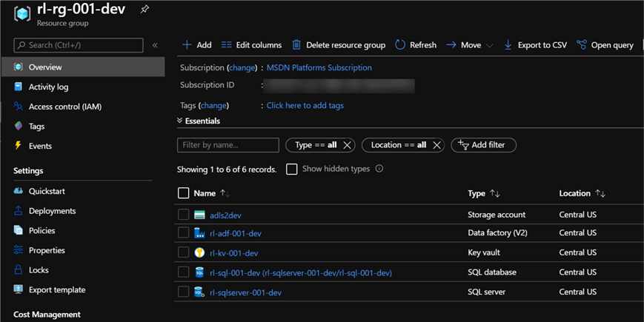Go to Access control (IAM)

(x=64, y=107)
